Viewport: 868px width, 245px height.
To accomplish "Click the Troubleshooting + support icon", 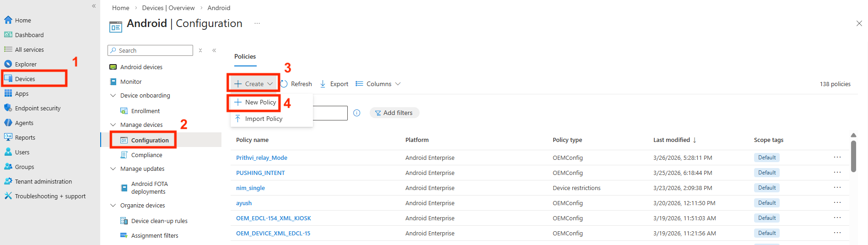I will pyautogui.click(x=8, y=196).
